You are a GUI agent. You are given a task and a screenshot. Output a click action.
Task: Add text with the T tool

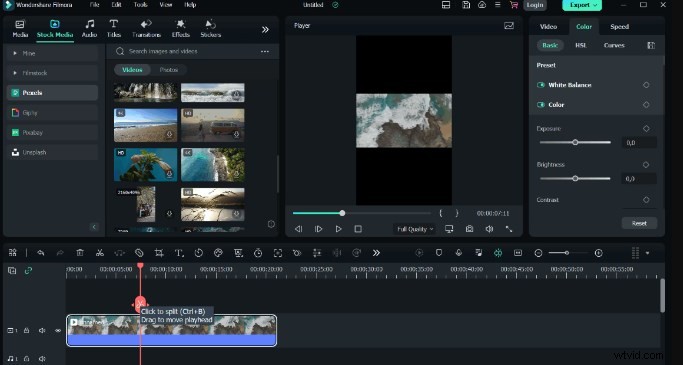click(179, 253)
